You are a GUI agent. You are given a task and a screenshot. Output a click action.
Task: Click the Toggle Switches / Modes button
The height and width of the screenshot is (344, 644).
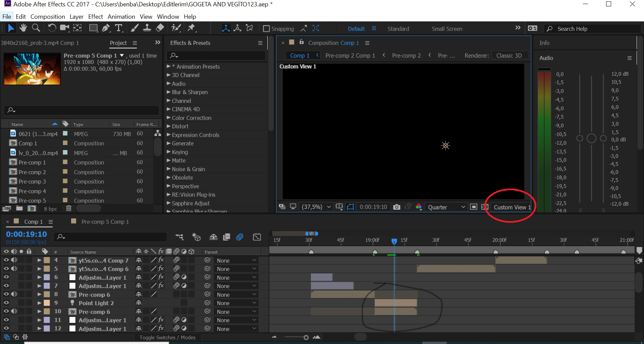(167, 337)
